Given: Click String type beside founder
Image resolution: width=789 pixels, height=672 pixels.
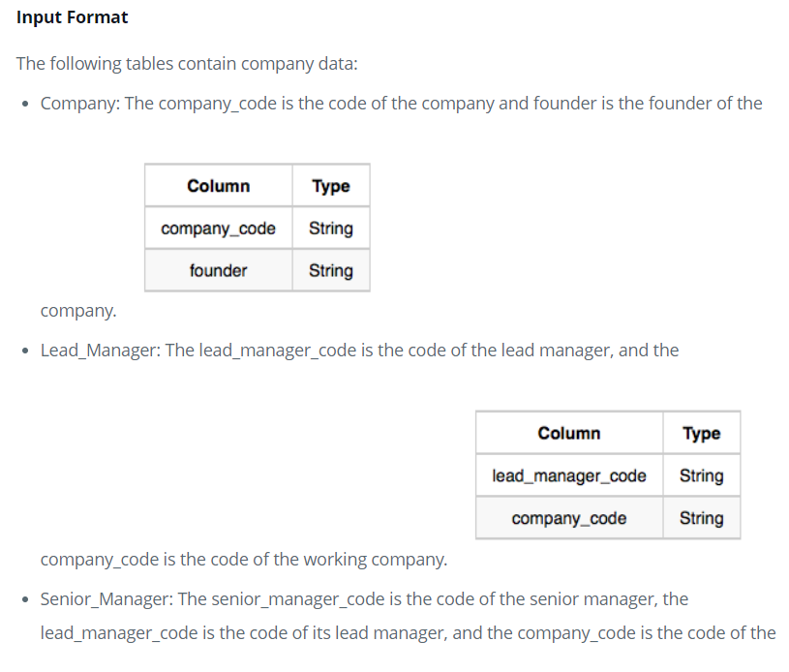Looking at the screenshot, I should click(x=330, y=270).
